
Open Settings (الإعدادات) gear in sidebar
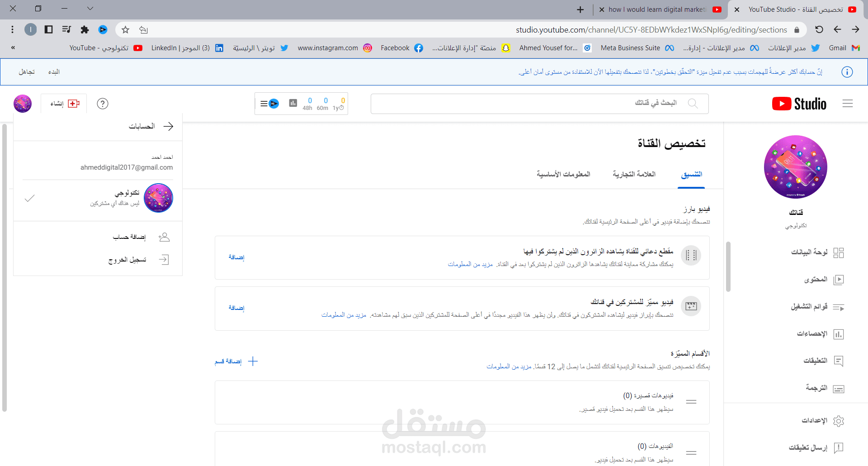tap(838, 421)
